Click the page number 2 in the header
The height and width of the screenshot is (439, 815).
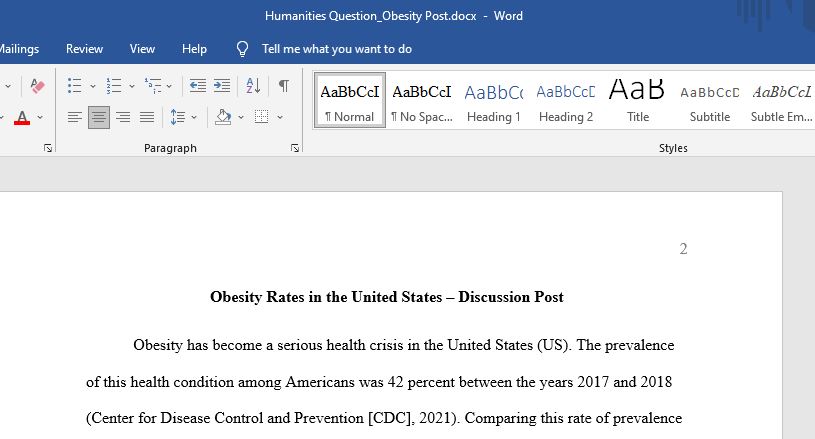point(683,249)
